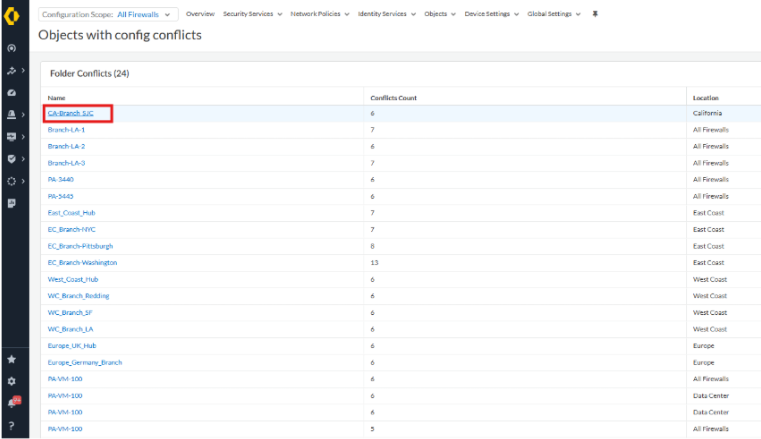
Task: Click West Coast location in WC_Branch_SF row
Action: (710, 313)
